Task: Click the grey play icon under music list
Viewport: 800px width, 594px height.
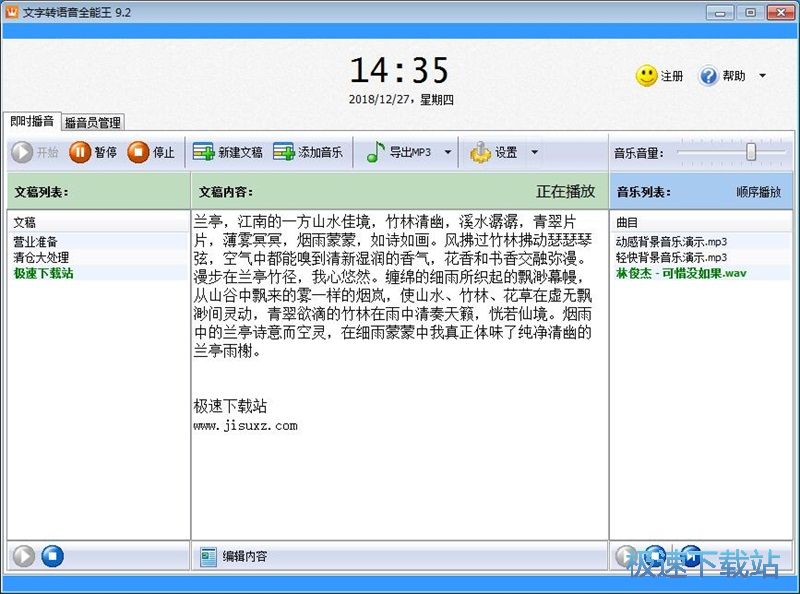Action: [626, 556]
